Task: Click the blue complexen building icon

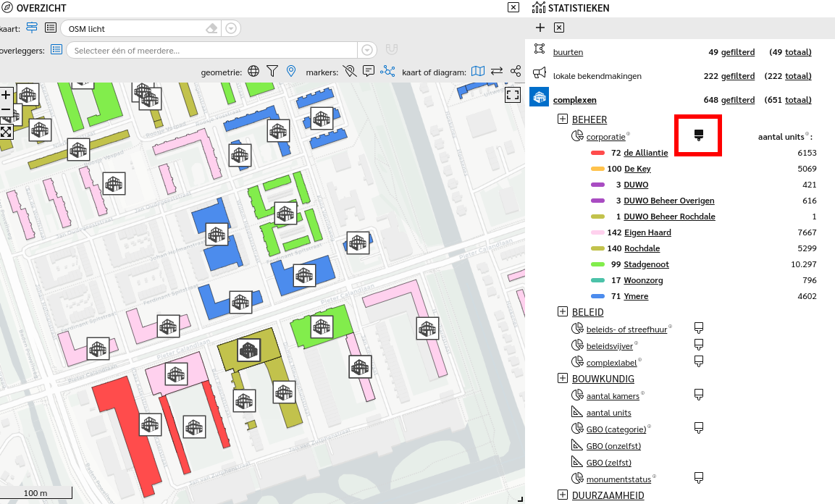Action: point(539,97)
